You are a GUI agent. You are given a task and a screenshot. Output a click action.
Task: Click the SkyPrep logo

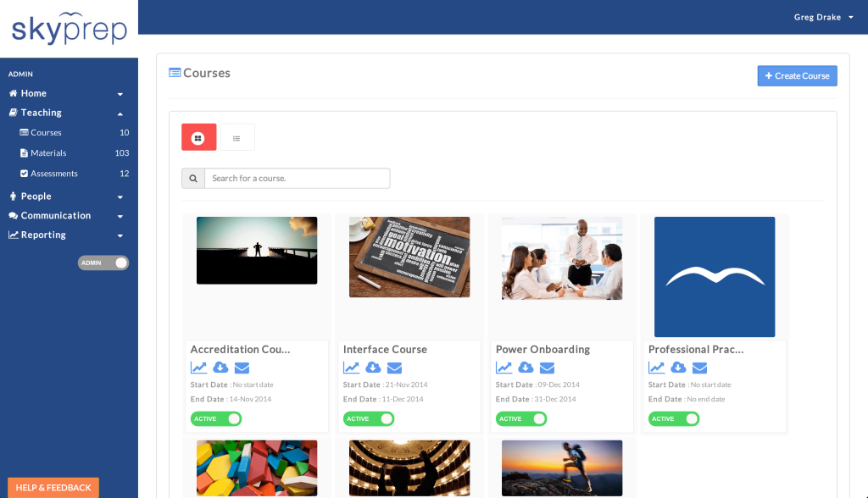coord(68,29)
